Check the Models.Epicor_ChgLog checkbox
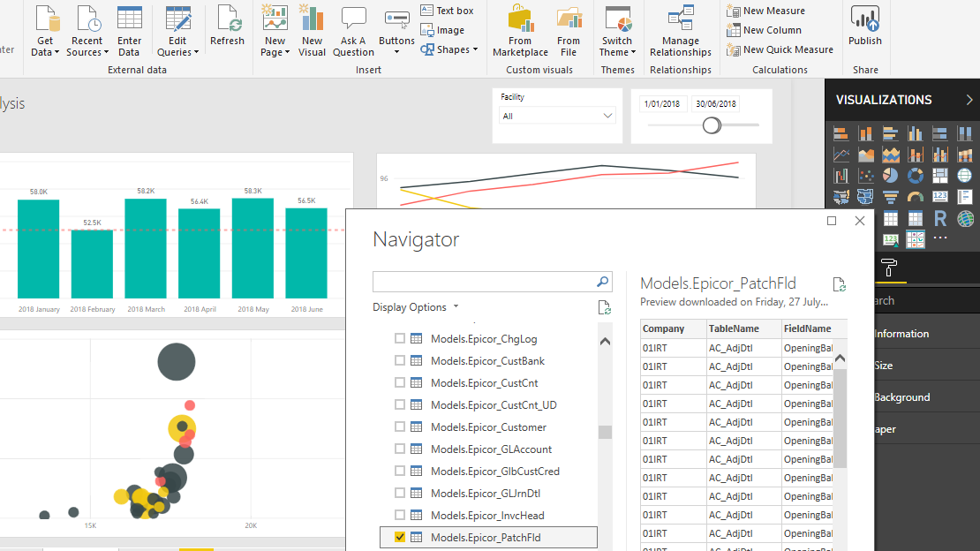This screenshot has height=551, width=980. click(400, 339)
